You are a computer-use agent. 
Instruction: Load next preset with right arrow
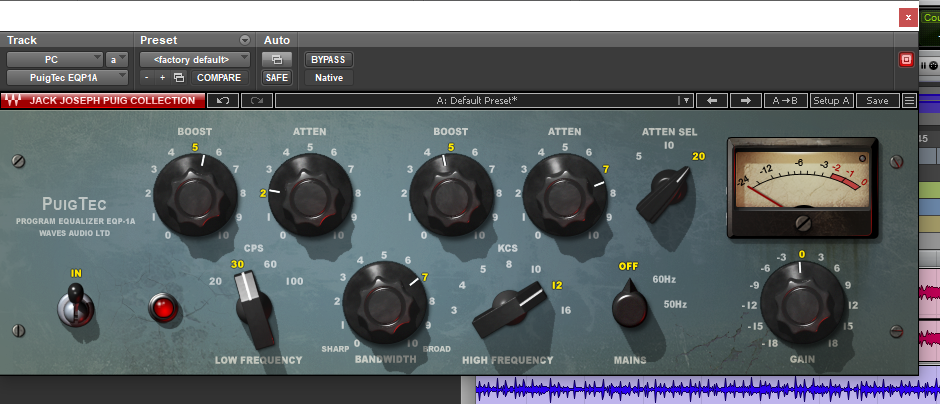[746, 101]
